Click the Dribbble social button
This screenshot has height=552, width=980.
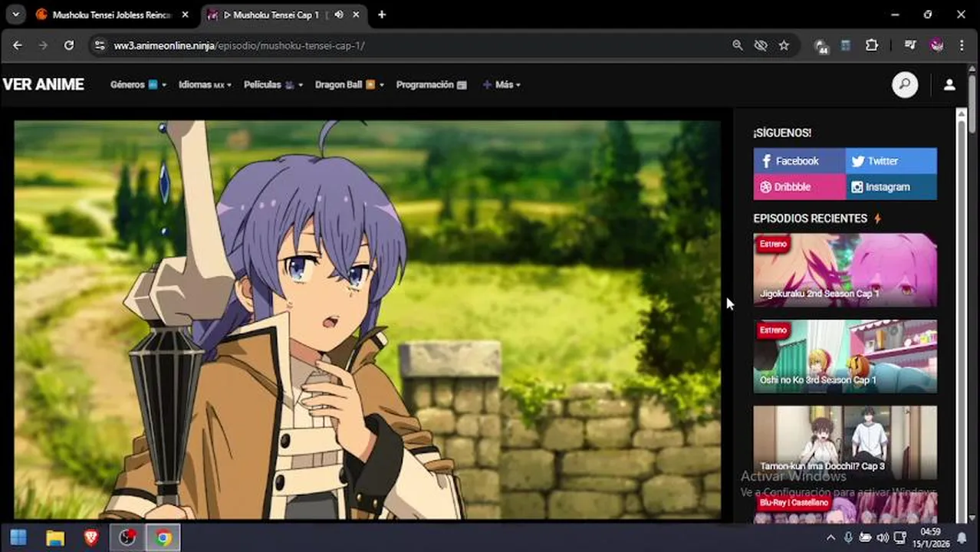pyautogui.click(x=799, y=187)
